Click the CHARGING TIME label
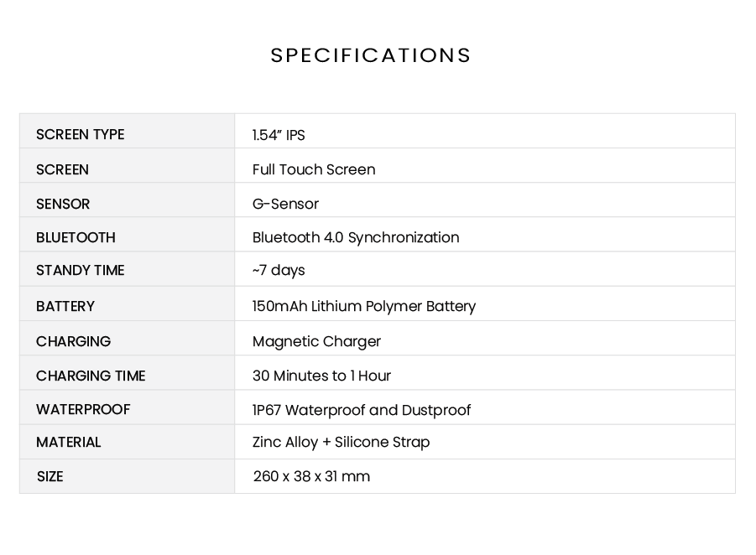Screen dimensions: 756x555 (91, 376)
